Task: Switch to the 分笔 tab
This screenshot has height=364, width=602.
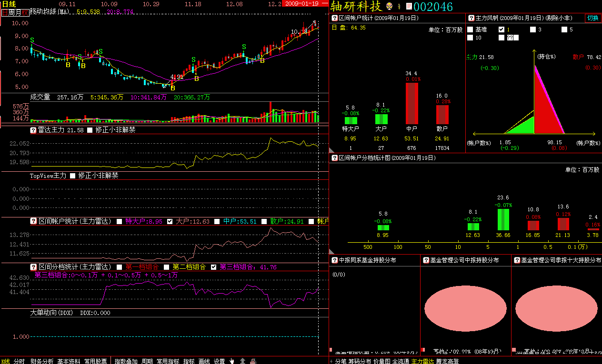Action: pyautogui.click(x=341, y=361)
